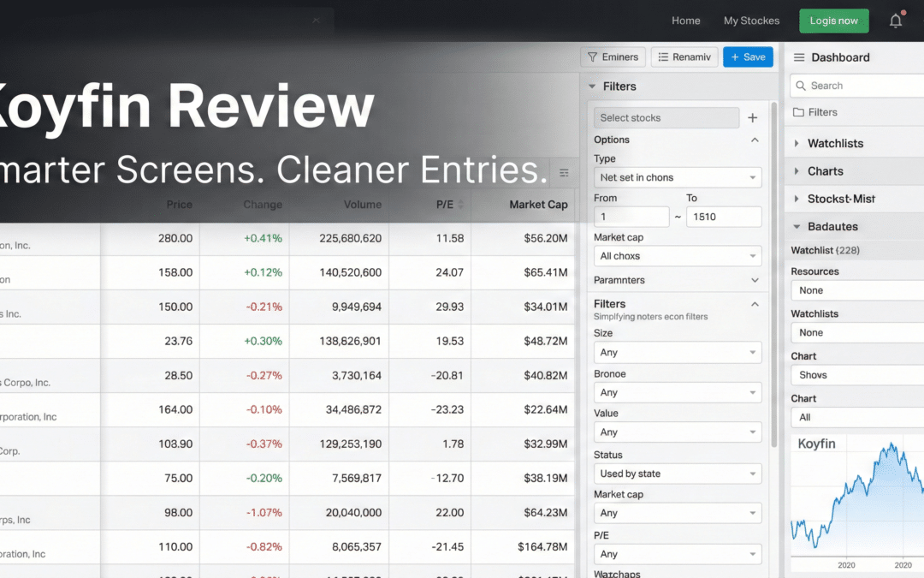This screenshot has height=578, width=924.
Task: Open the Type dropdown showing Net set in chons
Action: coord(678,177)
